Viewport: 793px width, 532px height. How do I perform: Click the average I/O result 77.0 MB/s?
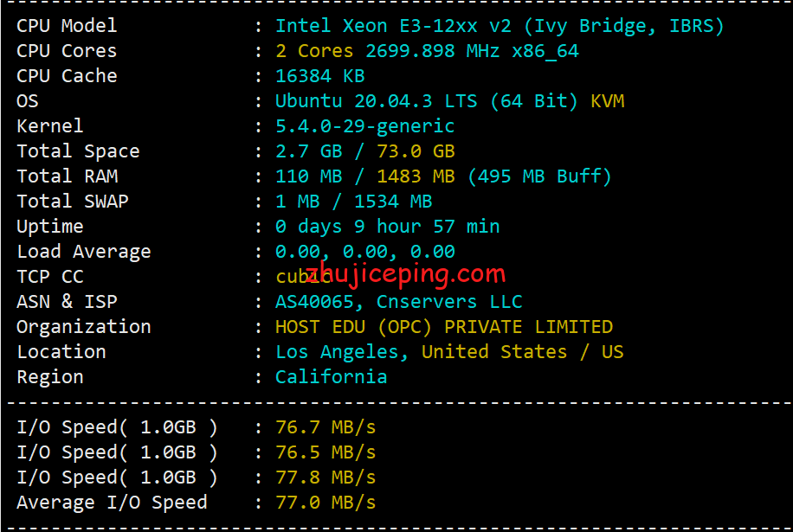(326, 503)
